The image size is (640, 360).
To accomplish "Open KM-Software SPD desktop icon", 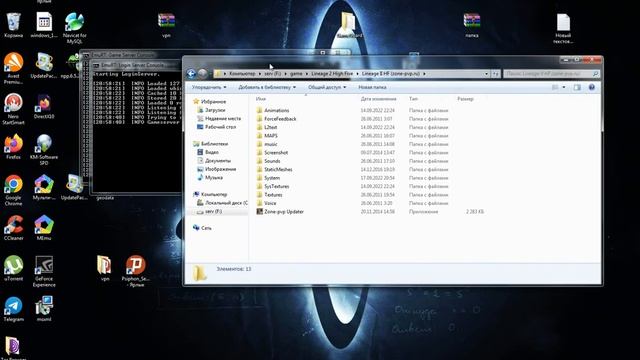I will coord(44,150).
